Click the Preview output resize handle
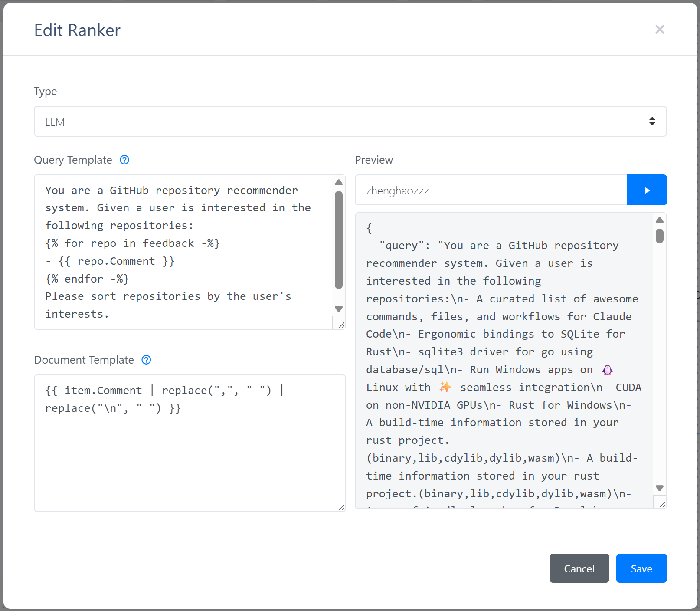 [662, 504]
